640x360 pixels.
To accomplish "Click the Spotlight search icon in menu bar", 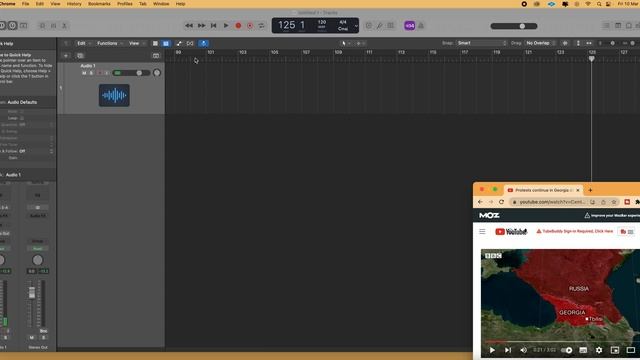I will [x=599, y=4].
